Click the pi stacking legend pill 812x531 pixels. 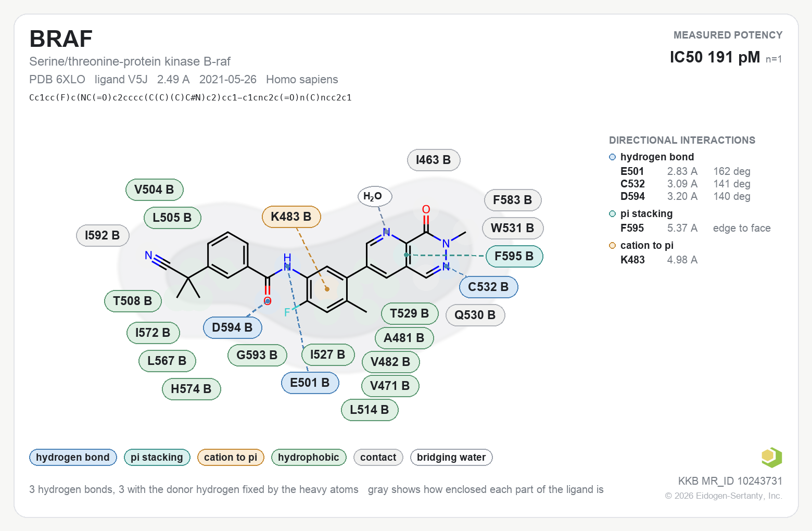[x=157, y=457]
